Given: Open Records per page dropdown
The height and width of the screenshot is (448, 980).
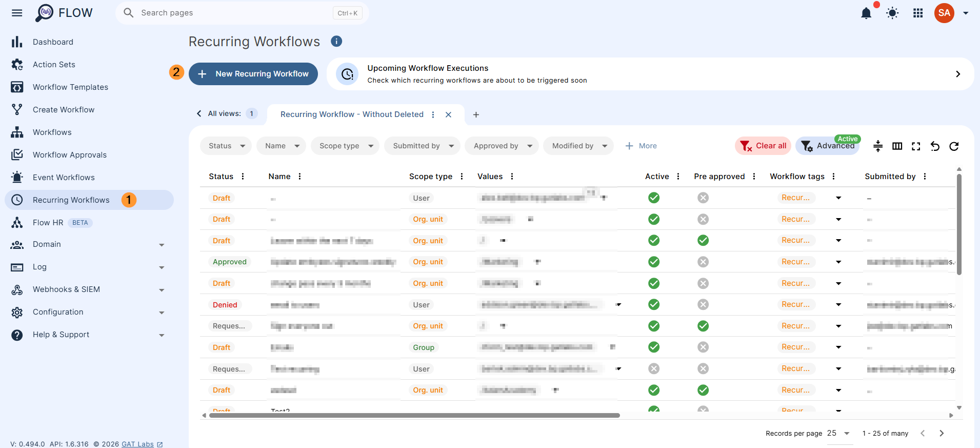Looking at the screenshot, I should [839, 433].
